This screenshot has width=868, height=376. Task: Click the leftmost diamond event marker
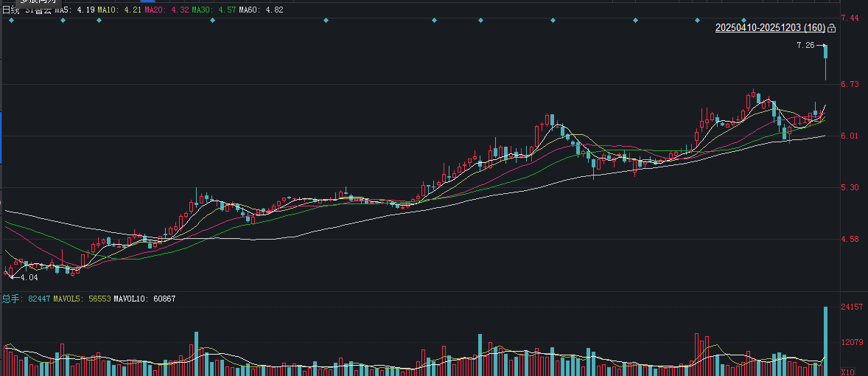click(x=11, y=21)
